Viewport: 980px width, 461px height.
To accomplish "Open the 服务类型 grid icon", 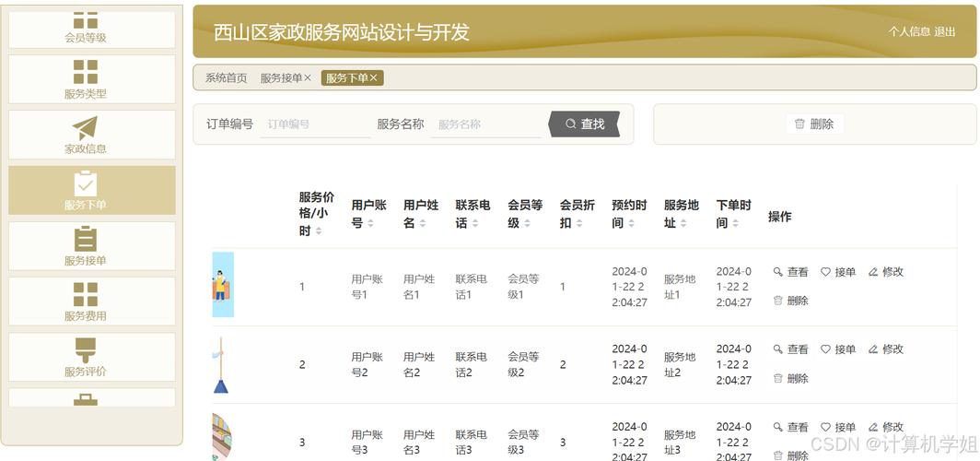I will coord(86,72).
